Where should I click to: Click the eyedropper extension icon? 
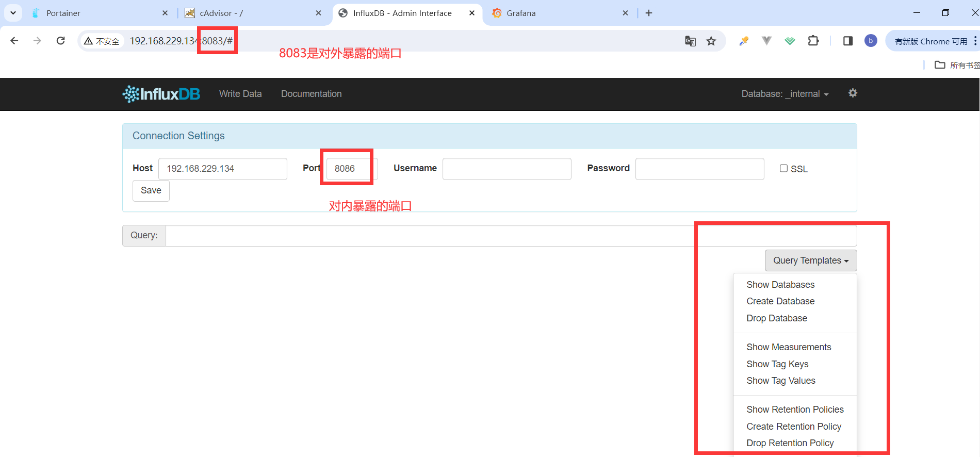744,41
